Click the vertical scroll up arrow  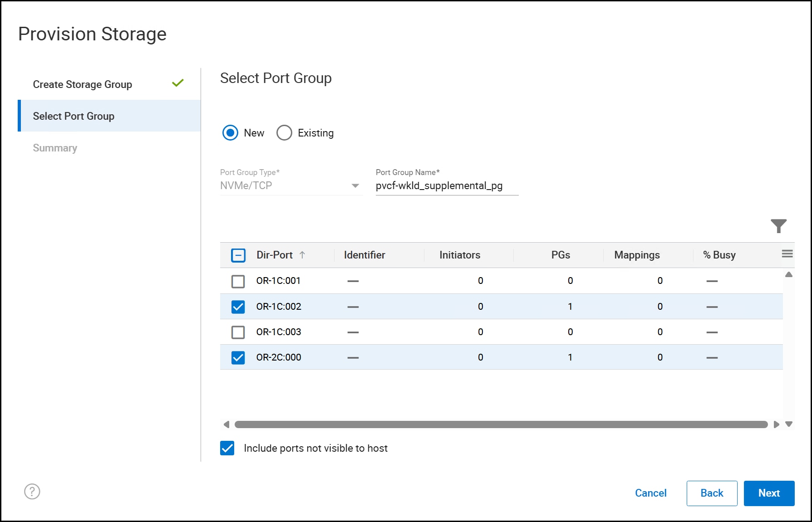click(789, 274)
